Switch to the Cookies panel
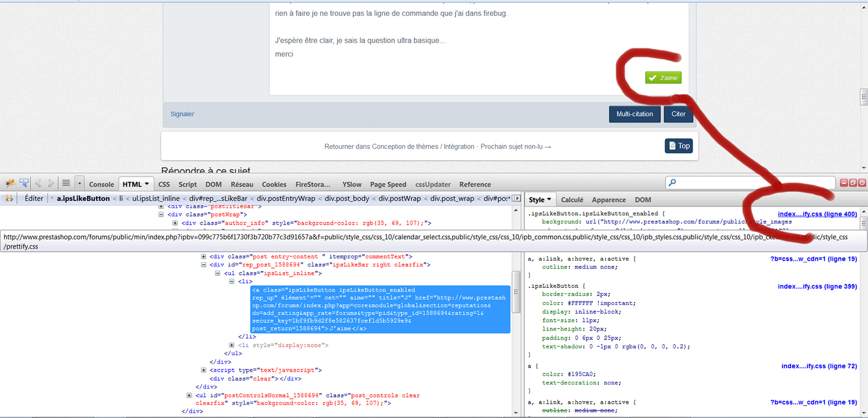 [274, 184]
